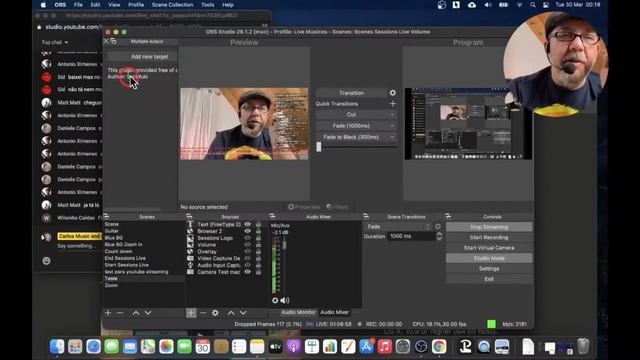The width and height of the screenshot is (640, 360).
Task: Open Mic/Aux audio settings gear
Action: tap(275, 300)
